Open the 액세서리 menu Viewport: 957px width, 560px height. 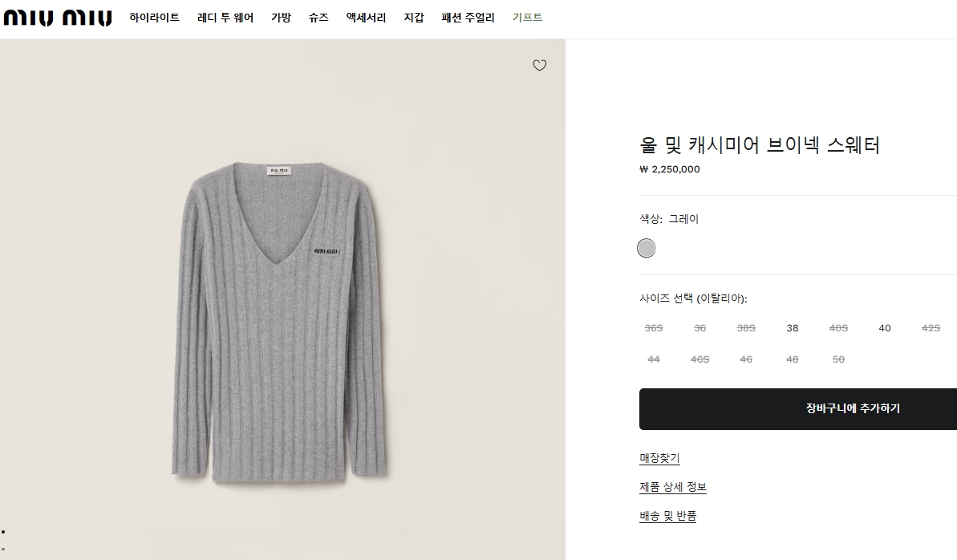click(x=366, y=18)
